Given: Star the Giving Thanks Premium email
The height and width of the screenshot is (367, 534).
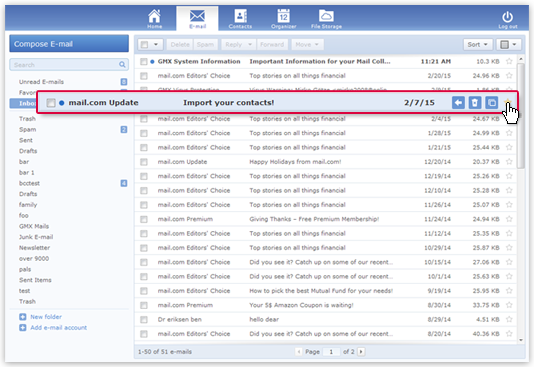Looking at the screenshot, I should [509, 219].
